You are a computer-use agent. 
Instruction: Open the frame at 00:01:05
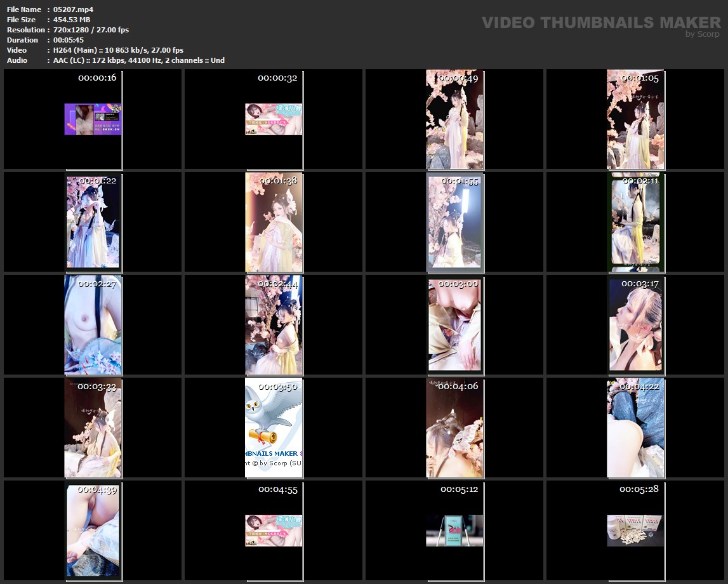pyautogui.click(x=635, y=119)
